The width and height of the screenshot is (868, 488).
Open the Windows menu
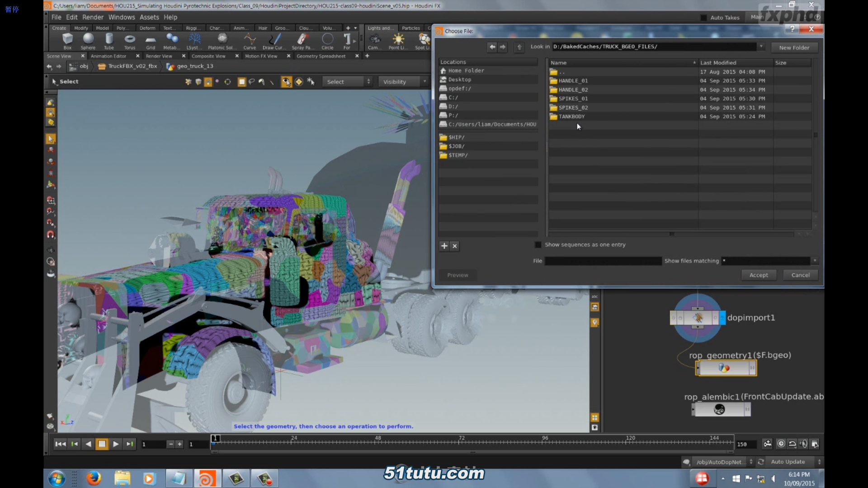(x=122, y=17)
